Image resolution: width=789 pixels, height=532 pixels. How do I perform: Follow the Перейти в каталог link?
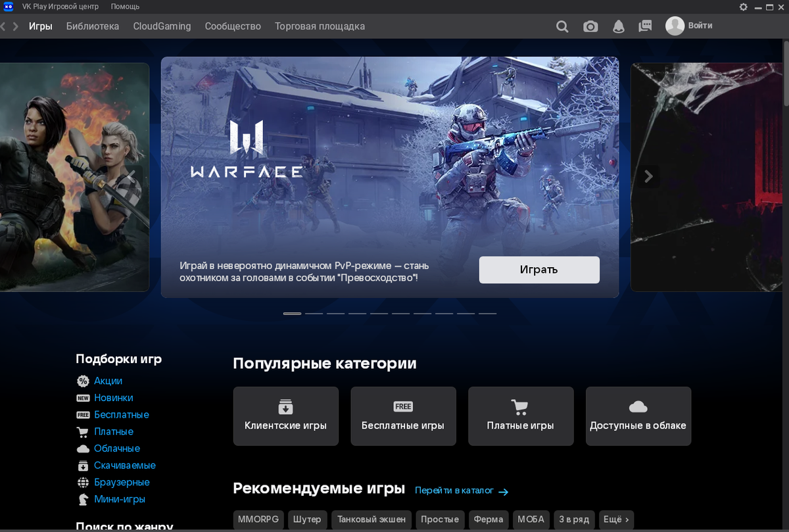[x=462, y=491]
